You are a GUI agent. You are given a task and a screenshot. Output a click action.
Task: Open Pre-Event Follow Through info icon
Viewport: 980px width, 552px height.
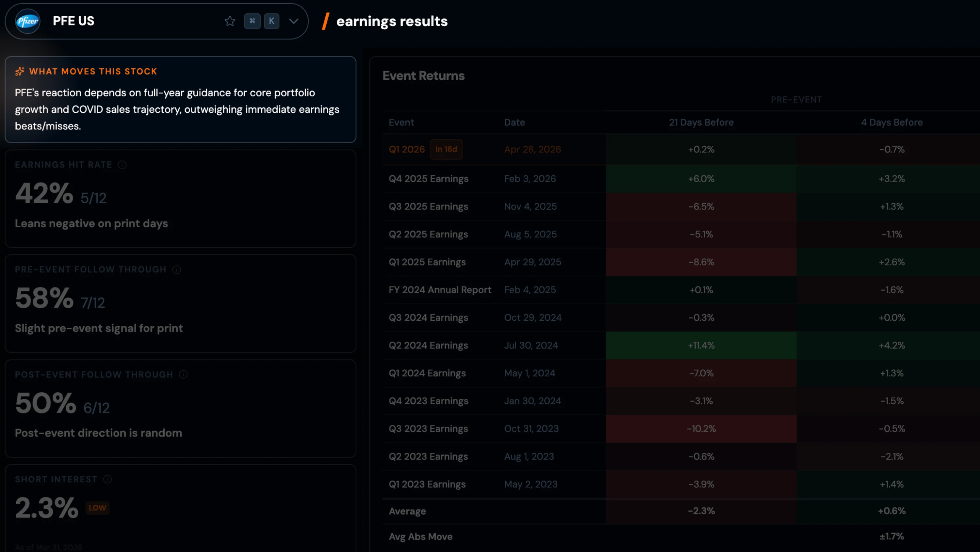(x=176, y=270)
